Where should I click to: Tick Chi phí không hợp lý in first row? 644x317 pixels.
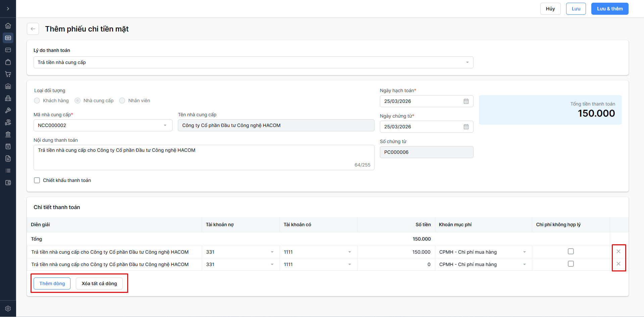click(x=571, y=251)
